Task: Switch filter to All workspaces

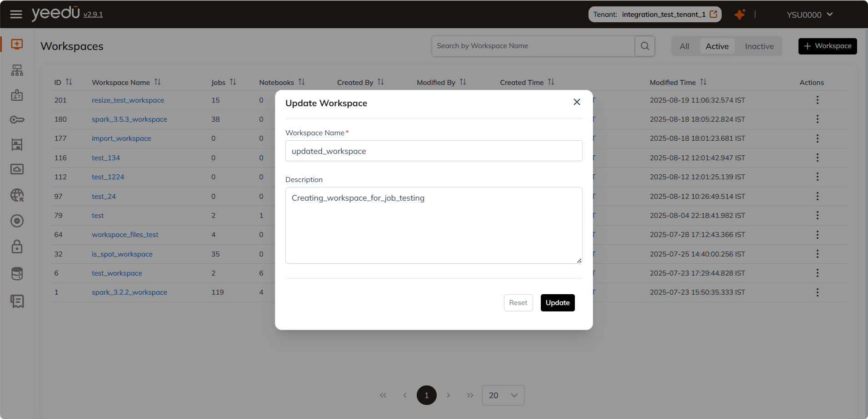Action: [684, 46]
